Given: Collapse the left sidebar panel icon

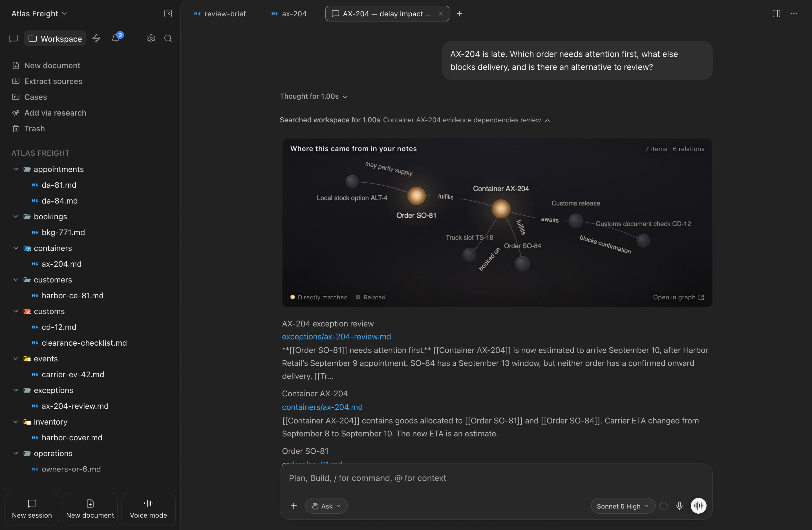Looking at the screenshot, I should pos(168,14).
